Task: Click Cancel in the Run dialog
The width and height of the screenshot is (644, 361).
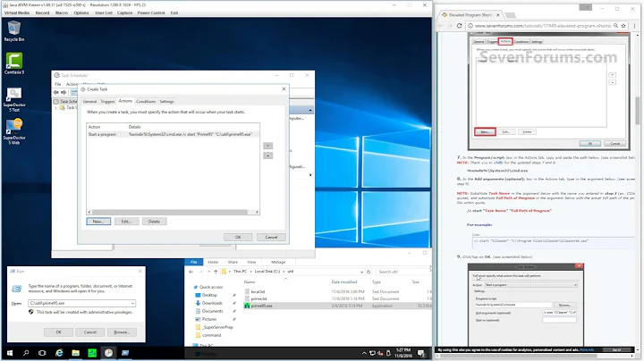Action: 90,332
